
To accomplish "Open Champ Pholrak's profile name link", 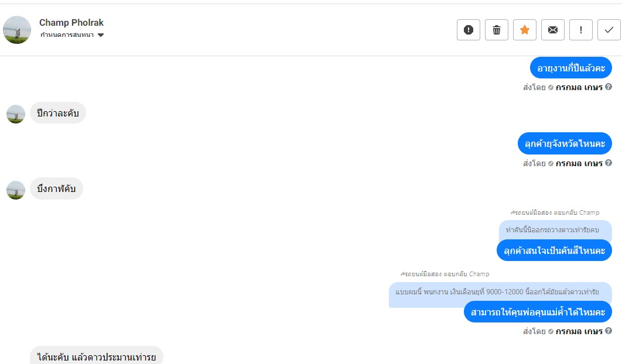I will click(x=71, y=23).
